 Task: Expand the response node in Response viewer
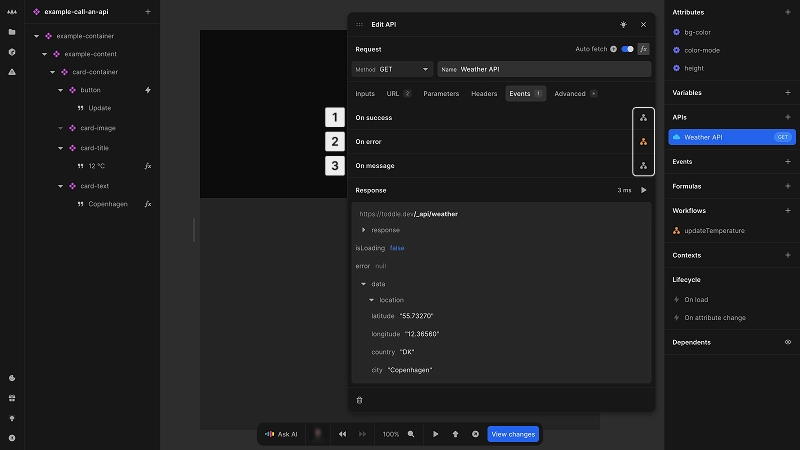(x=363, y=230)
